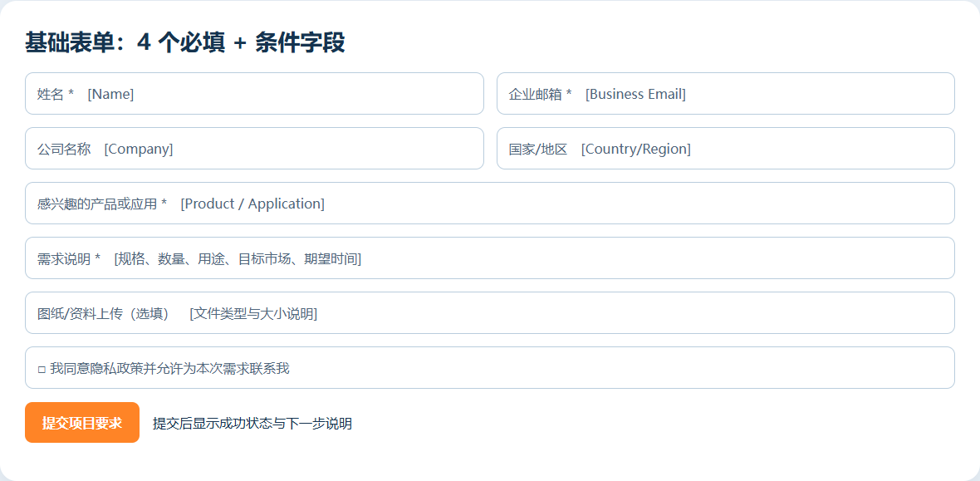This screenshot has height=481, width=980.
Task: Click the 姓名 [Name] input field
Action: (254, 94)
